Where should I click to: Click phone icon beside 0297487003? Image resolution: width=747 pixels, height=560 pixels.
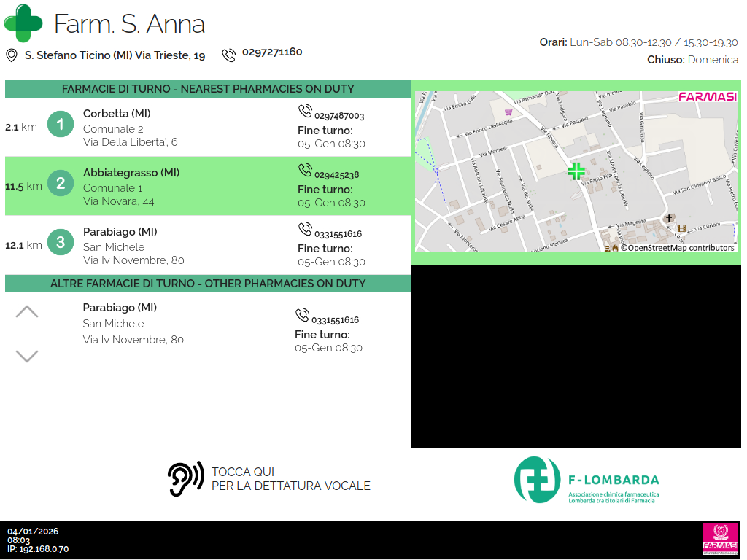coord(305,112)
